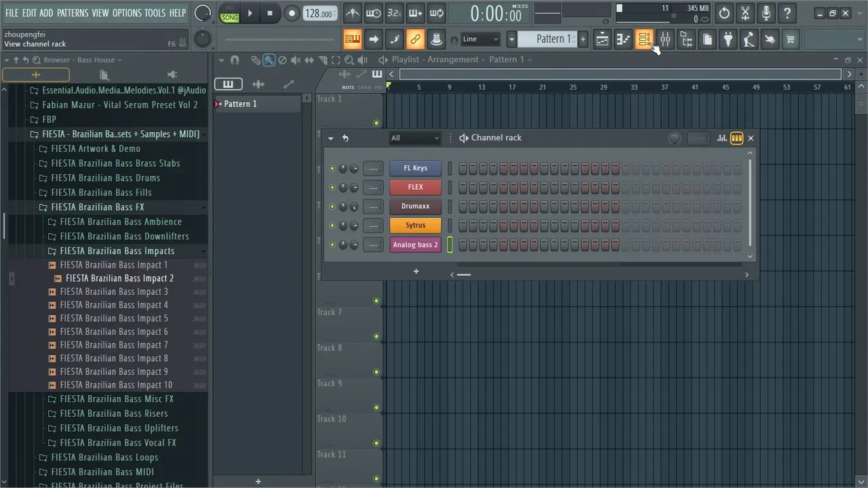The width and height of the screenshot is (868, 488).
Task: Mute the Analog bass 2 channel light
Action: 332,245
